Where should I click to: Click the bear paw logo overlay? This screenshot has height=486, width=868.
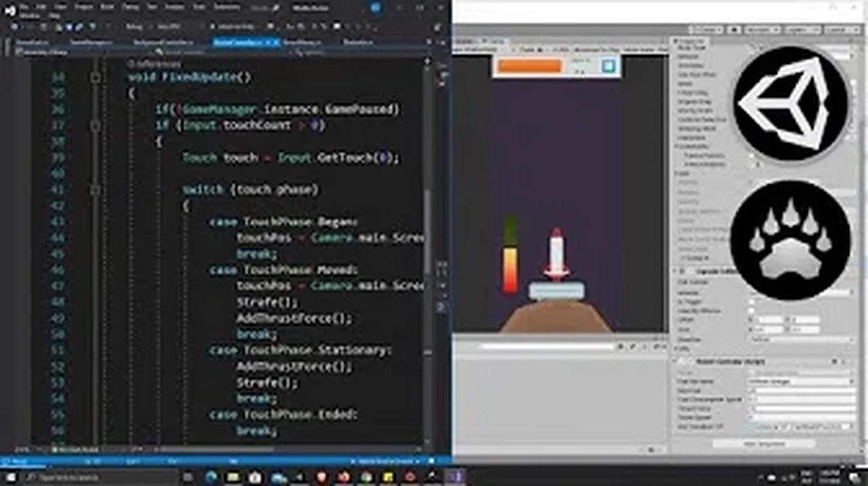[x=791, y=240]
